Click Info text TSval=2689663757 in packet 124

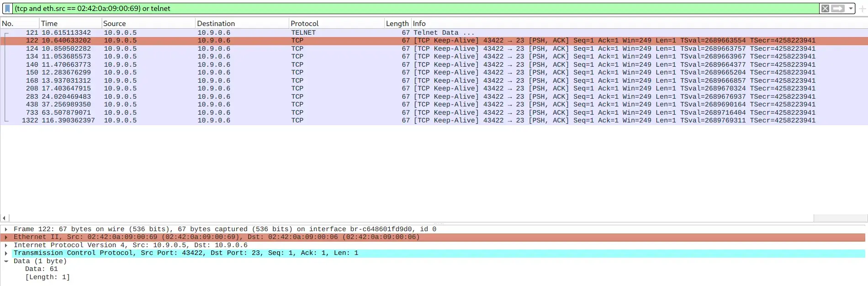click(713, 48)
